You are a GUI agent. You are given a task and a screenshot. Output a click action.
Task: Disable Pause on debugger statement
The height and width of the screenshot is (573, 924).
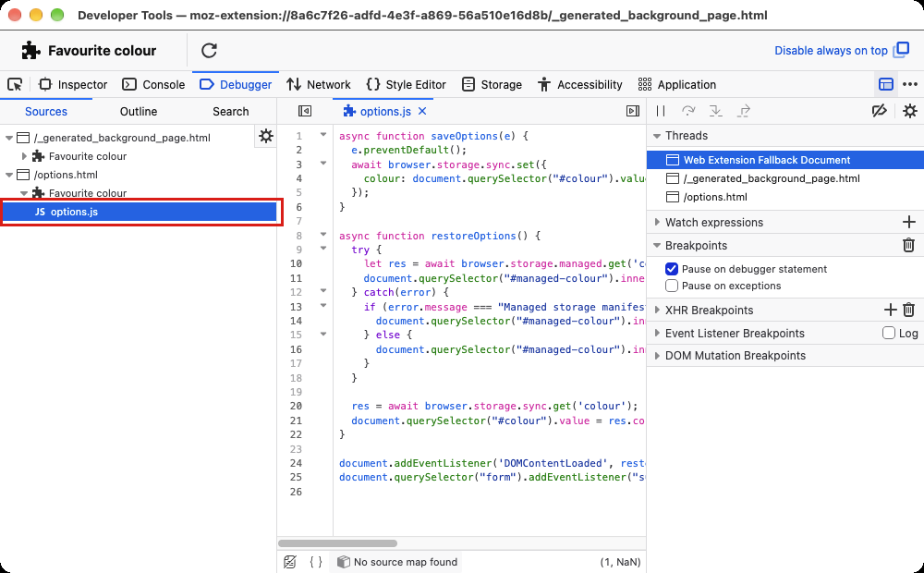tap(671, 269)
